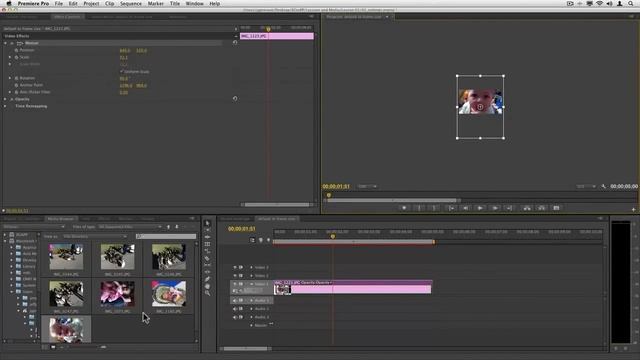
Task: Switch to the Effect Controls tab
Action: [67, 17]
